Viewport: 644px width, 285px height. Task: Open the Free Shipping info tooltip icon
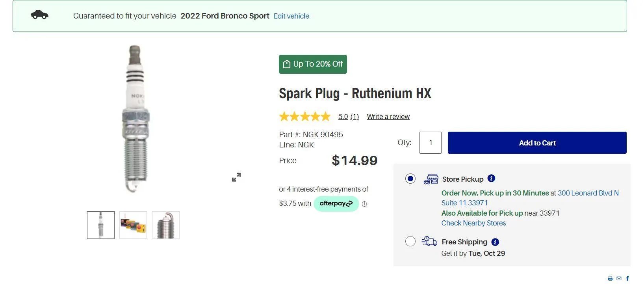click(x=495, y=242)
